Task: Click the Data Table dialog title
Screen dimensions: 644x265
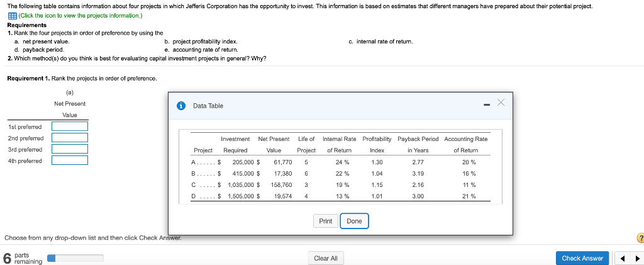Action: 208,106
